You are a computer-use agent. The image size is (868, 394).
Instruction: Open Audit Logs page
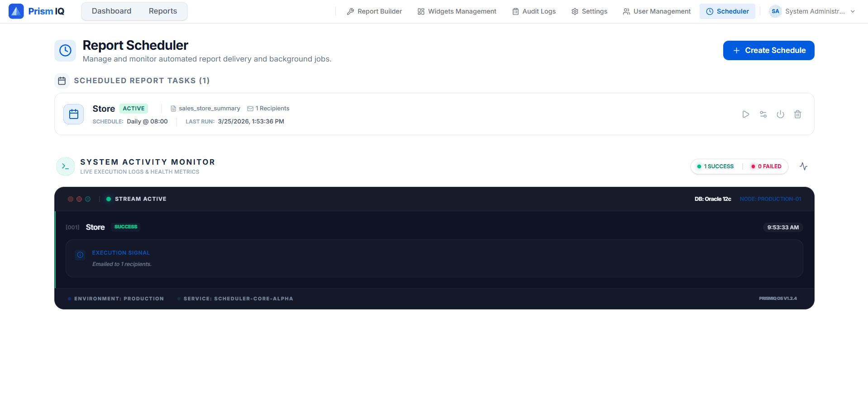tap(534, 11)
